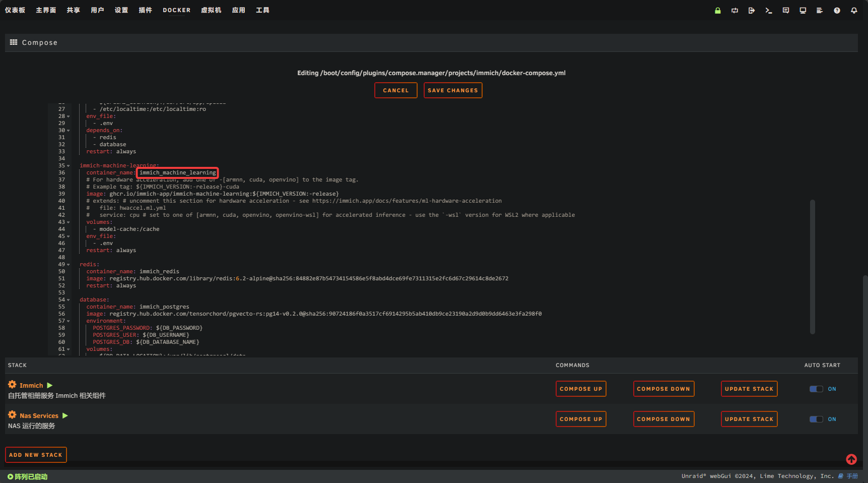The height and width of the screenshot is (483, 868).
Task: Click the CANCEL button
Action: [x=396, y=90]
